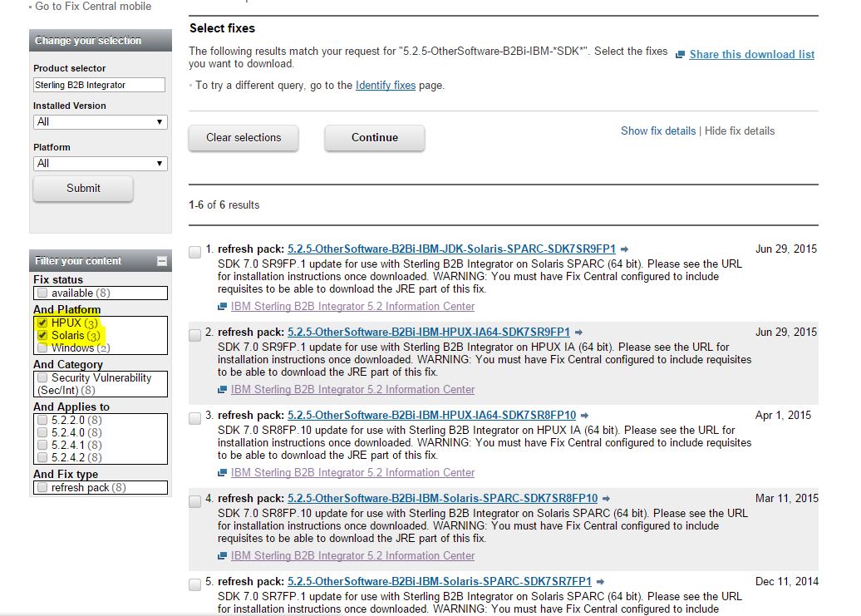Click arrow icon after HPUX-IA64-SDK7SR9FP1 link
The height and width of the screenshot is (616, 861).
(x=578, y=333)
